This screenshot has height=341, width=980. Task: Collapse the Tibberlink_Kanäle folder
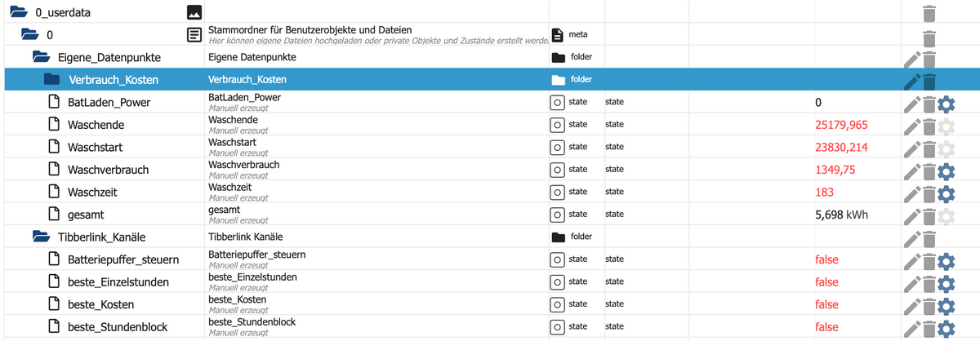[x=41, y=237]
